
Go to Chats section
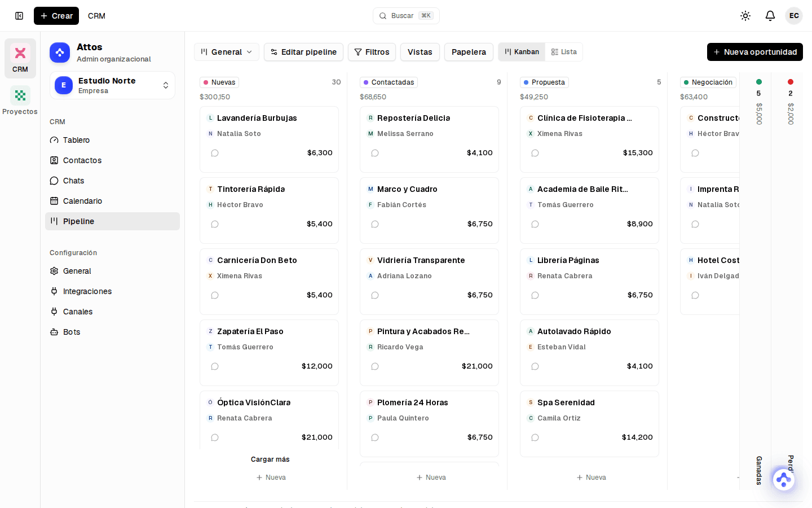(x=112, y=181)
